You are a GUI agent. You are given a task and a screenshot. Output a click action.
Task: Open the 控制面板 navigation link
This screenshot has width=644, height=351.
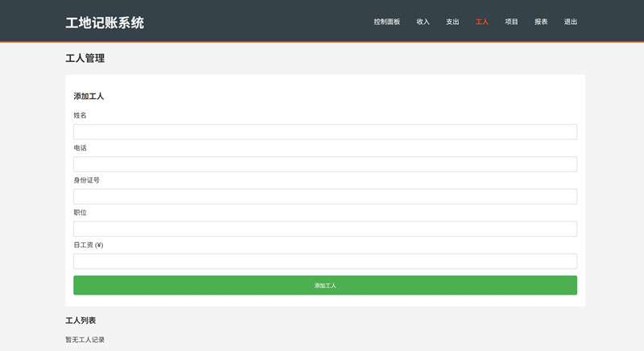pos(386,22)
